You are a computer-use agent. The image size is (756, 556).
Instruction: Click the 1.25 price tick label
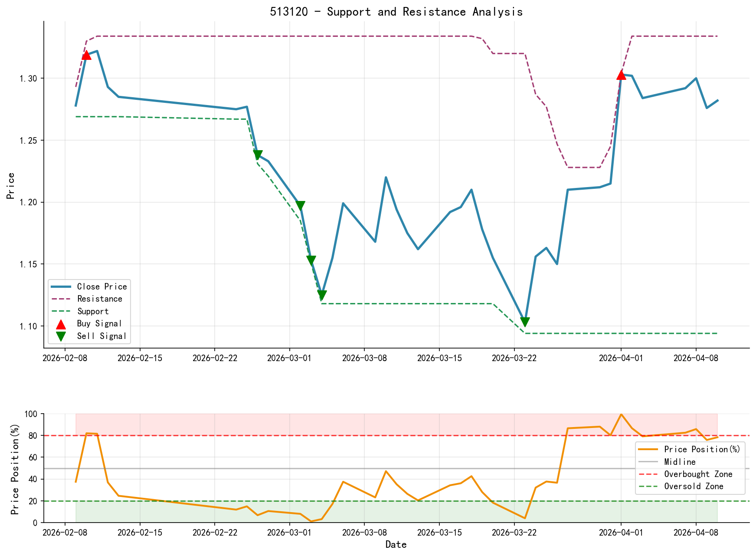tap(29, 141)
